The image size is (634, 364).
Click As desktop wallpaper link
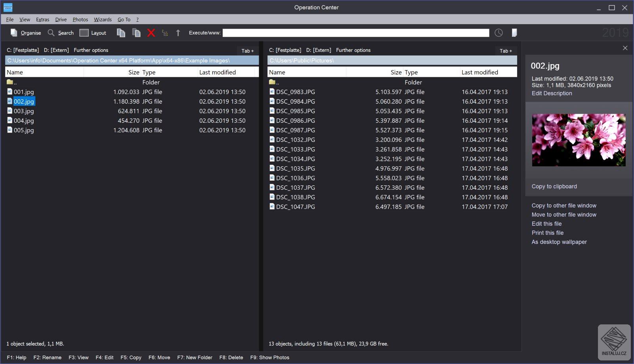click(x=559, y=242)
